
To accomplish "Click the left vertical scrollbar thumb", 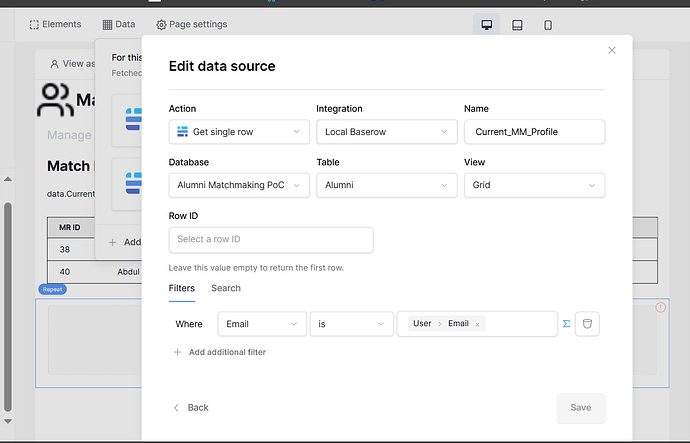I will point(7,307).
